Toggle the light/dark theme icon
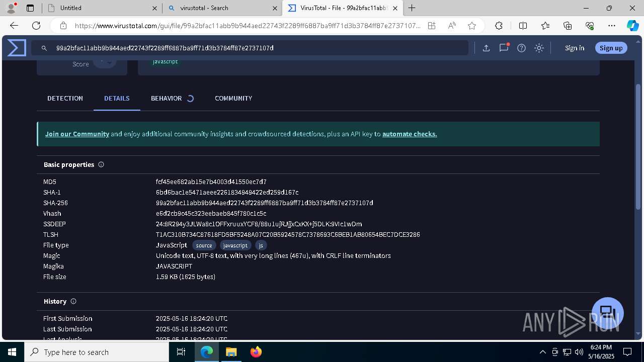This screenshot has height=362, width=644. pyautogui.click(x=539, y=48)
